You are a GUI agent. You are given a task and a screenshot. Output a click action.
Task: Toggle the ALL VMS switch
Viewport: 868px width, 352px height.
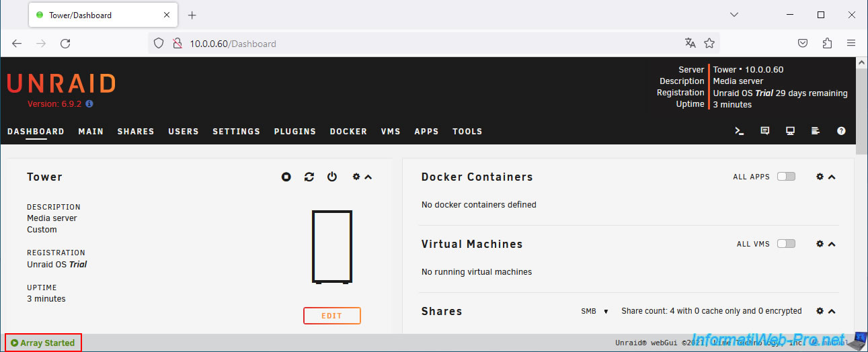(786, 244)
